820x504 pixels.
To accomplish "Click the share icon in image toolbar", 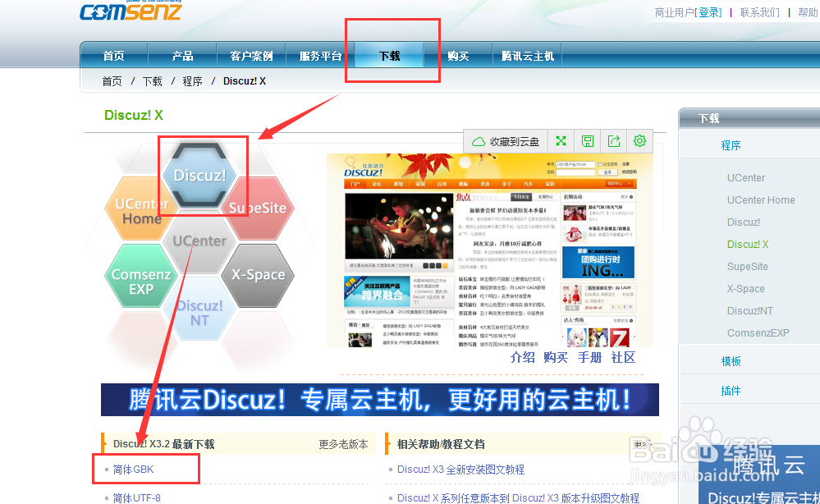I will tap(614, 141).
